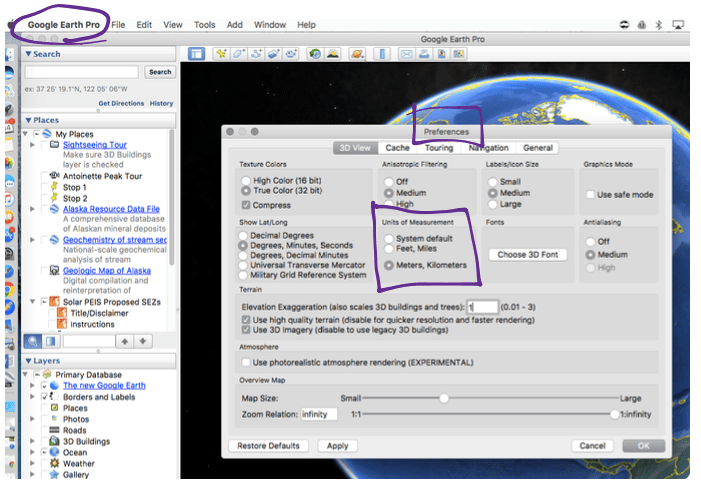Click the Email envelope toolbar icon
The width and height of the screenshot is (701, 487).
[406, 54]
